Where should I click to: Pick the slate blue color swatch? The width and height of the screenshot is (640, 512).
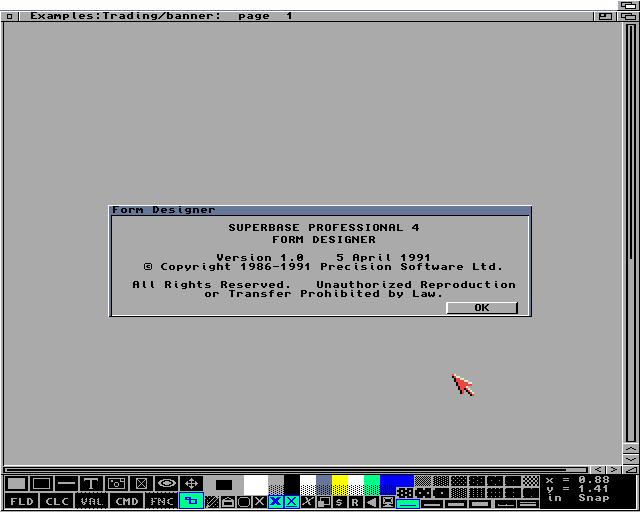tap(324, 485)
